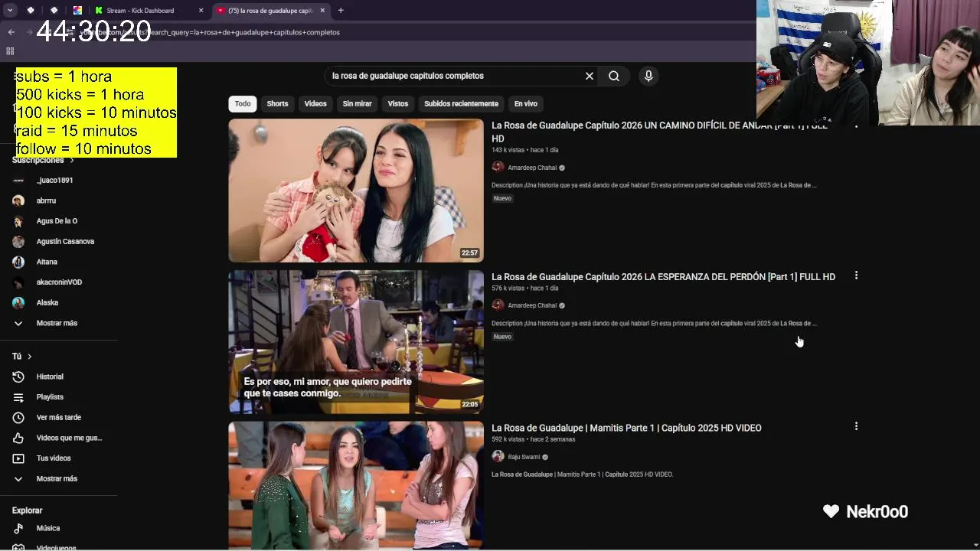
Task: Play the 22:57 thumbnail with doll
Action: (x=356, y=191)
